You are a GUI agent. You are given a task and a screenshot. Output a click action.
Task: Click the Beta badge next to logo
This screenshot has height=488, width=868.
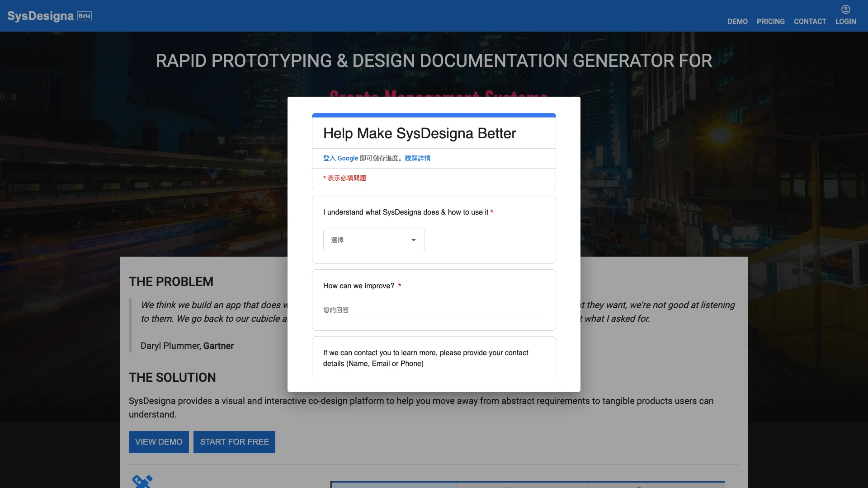[x=85, y=16]
